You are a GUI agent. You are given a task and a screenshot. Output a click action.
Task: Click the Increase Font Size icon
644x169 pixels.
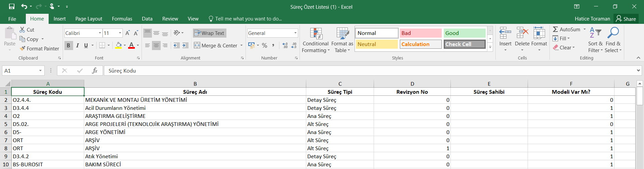point(127,33)
